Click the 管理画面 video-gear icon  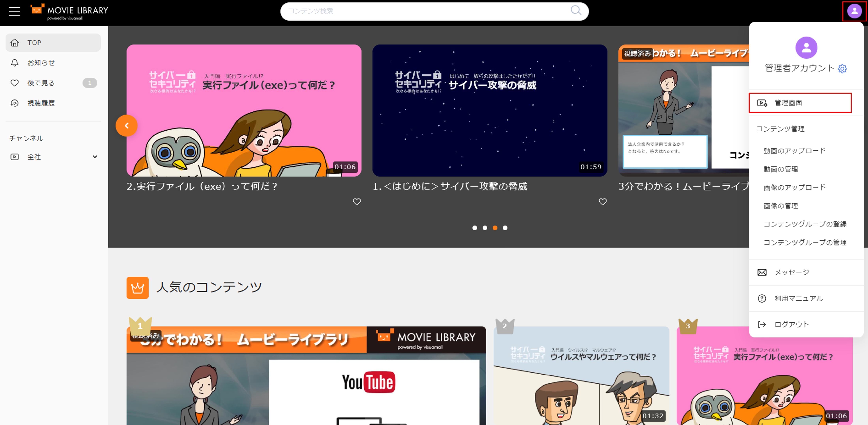click(x=762, y=103)
